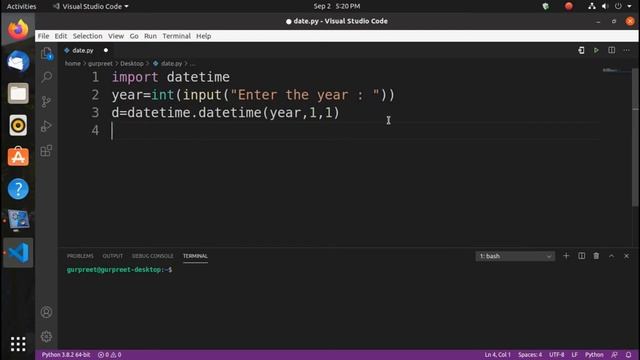Click Ln 4, Col 1 in status bar
Image resolution: width=640 pixels, height=360 pixels.
[497, 355]
